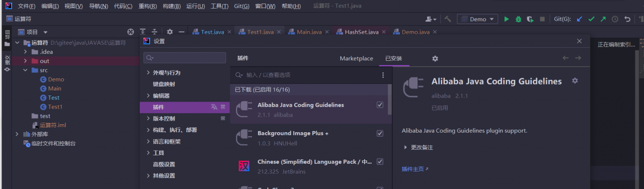Image resolution: width=644 pixels, height=189 pixels.
Task: Show Git history clock icon
Action: pyautogui.click(x=615, y=19)
